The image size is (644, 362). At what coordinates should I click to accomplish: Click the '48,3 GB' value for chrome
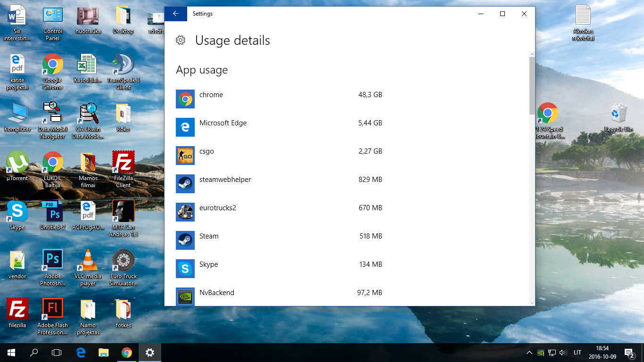point(370,95)
